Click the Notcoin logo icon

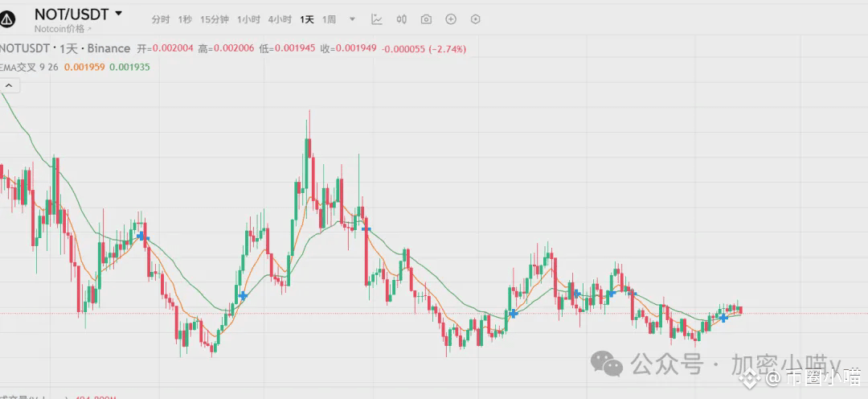(x=7, y=19)
